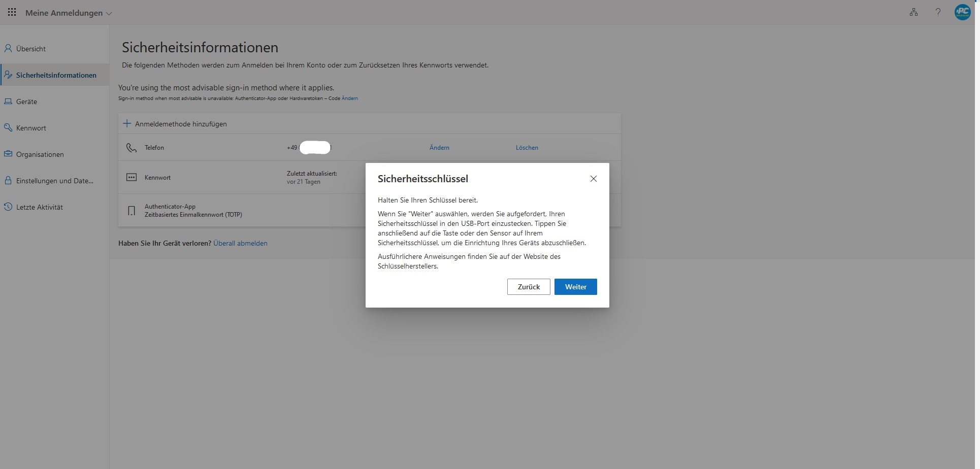Click the Einstellungen und Datenschutz lock icon
980x469 pixels.
[8, 181]
